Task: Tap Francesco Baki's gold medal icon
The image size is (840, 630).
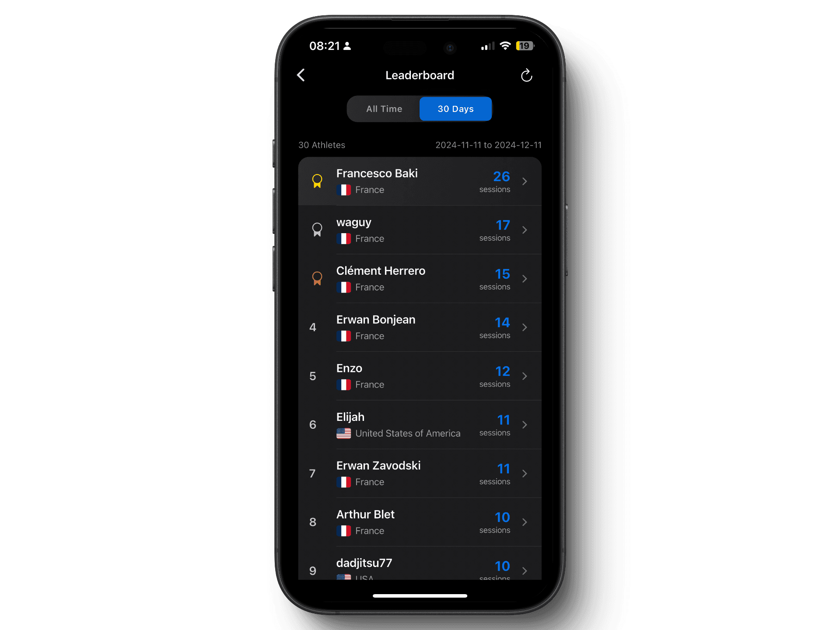Action: (318, 180)
